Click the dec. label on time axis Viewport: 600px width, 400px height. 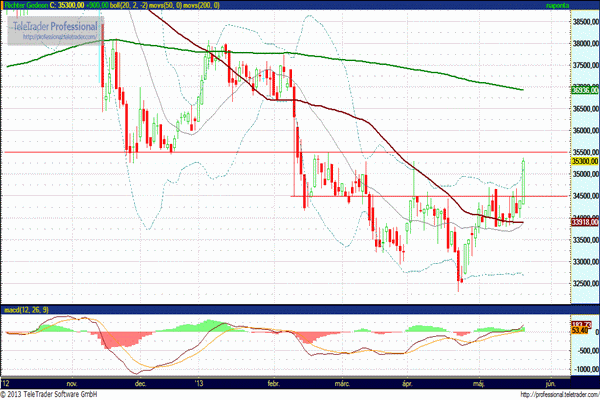[140, 384]
